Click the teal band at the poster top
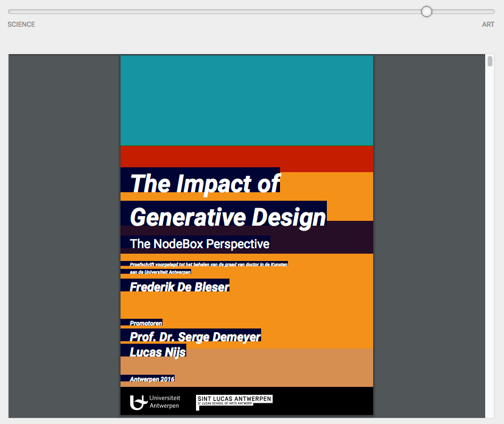This screenshot has height=424, width=504. [247, 97]
